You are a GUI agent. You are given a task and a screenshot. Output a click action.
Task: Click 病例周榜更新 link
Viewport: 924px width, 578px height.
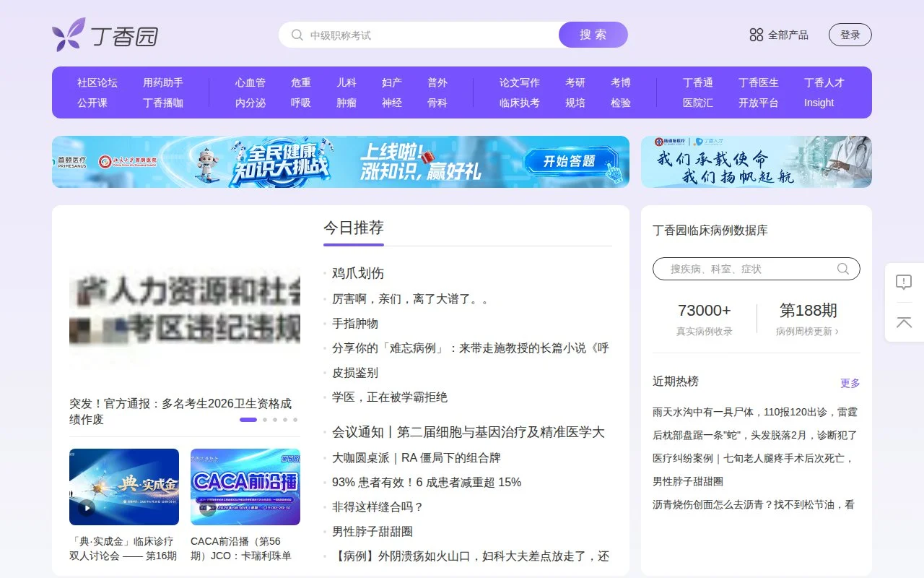click(807, 331)
